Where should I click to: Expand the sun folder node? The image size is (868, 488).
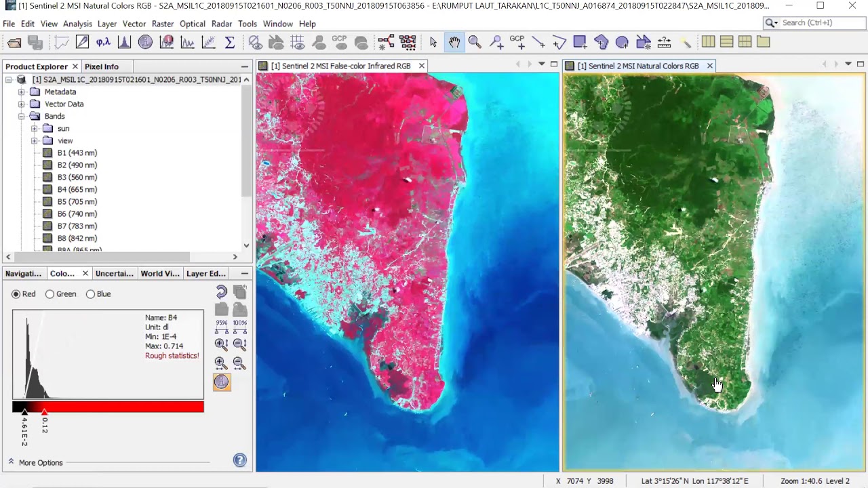pos(34,129)
